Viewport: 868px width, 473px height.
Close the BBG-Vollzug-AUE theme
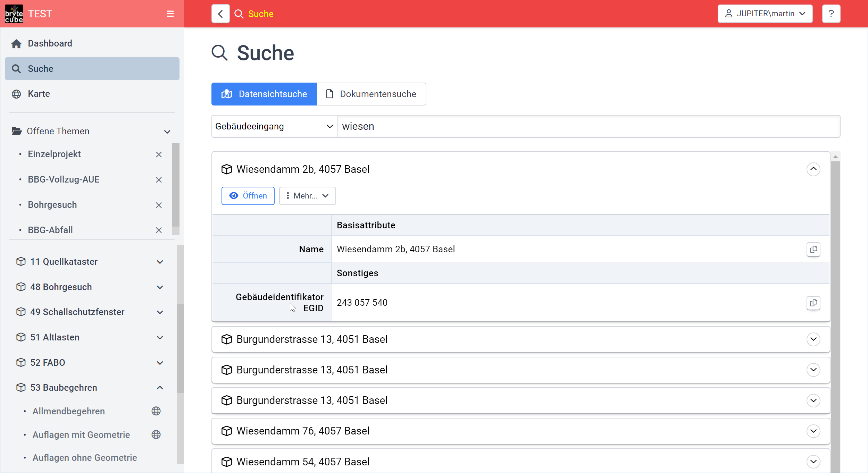pyautogui.click(x=159, y=180)
